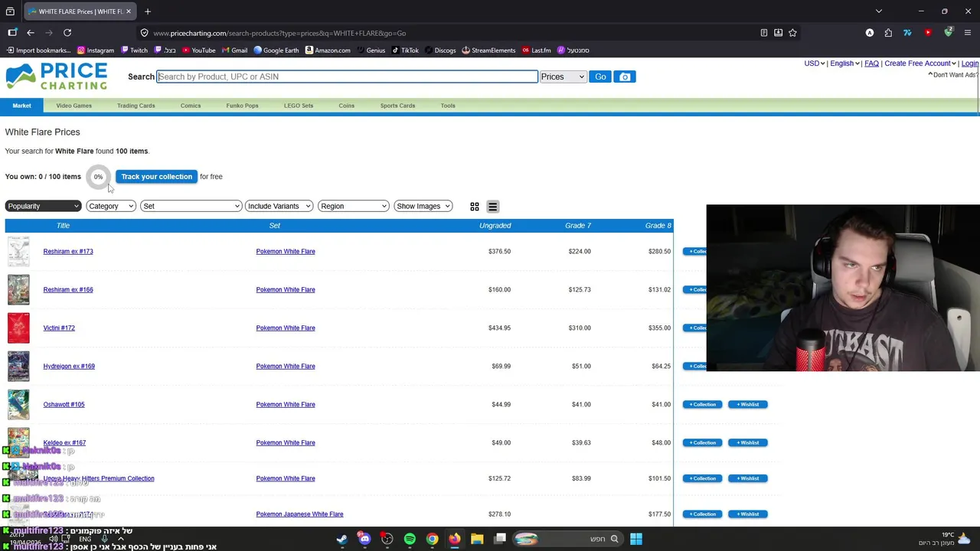
Task: Switch to grid view icon
Action: click(x=475, y=207)
